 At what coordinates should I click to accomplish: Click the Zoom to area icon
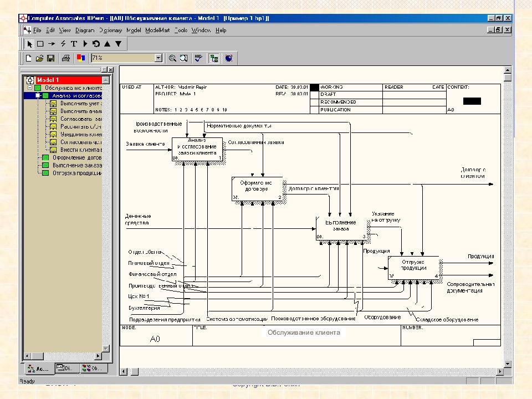click(183, 58)
